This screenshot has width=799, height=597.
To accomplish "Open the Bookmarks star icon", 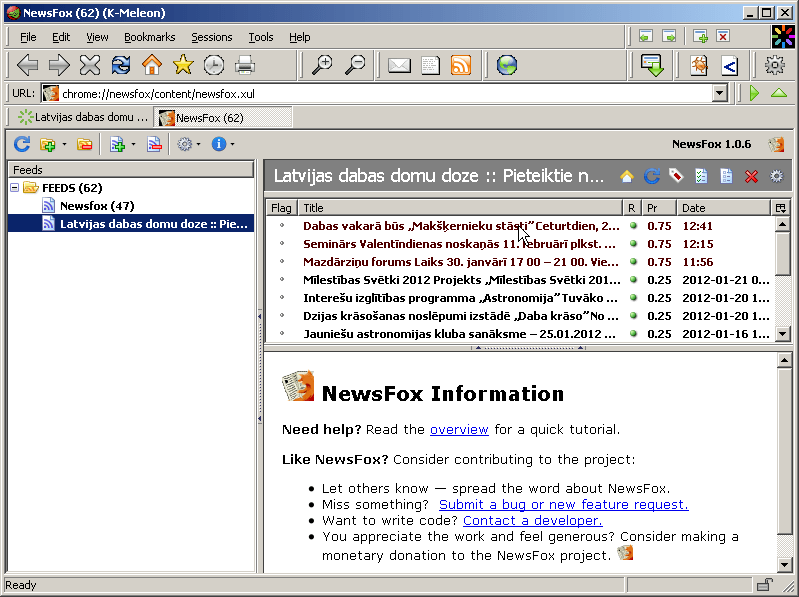I will (x=183, y=65).
